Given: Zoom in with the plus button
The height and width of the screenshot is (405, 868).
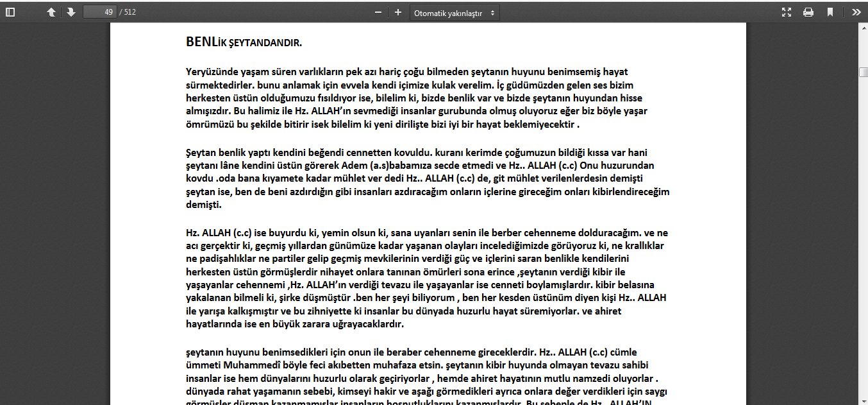Looking at the screenshot, I should pyautogui.click(x=398, y=12).
